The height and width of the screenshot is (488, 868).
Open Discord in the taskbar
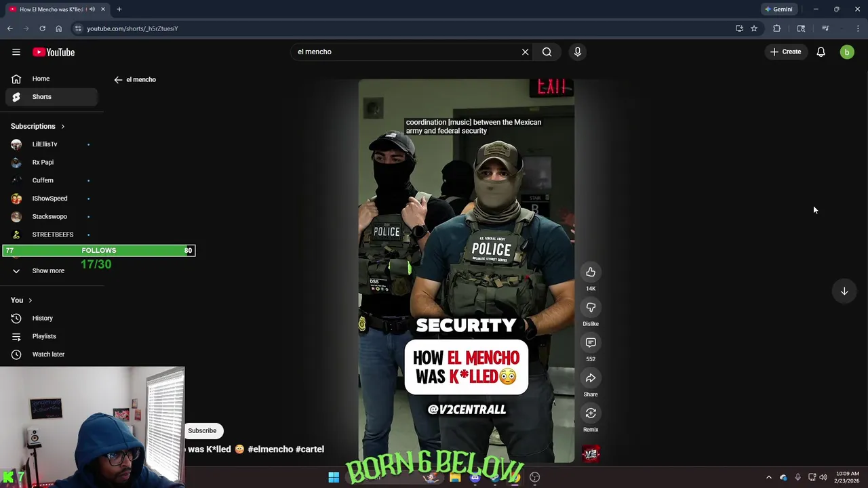pyautogui.click(x=475, y=477)
